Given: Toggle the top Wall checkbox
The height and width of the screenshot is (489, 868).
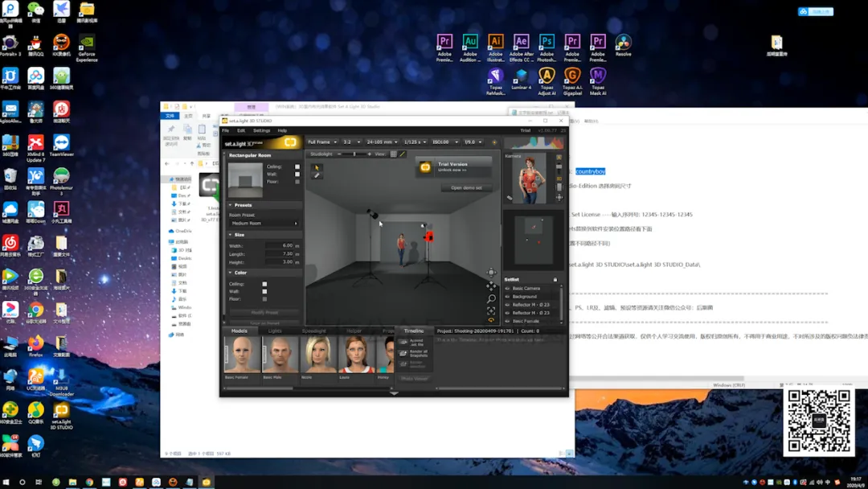Looking at the screenshot, I should pyautogui.click(x=297, y=174).
